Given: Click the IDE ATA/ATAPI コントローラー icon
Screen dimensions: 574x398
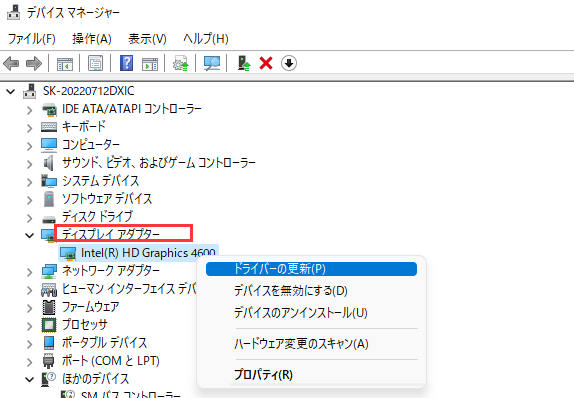Looking at the screenshot, I should point(49,109).
